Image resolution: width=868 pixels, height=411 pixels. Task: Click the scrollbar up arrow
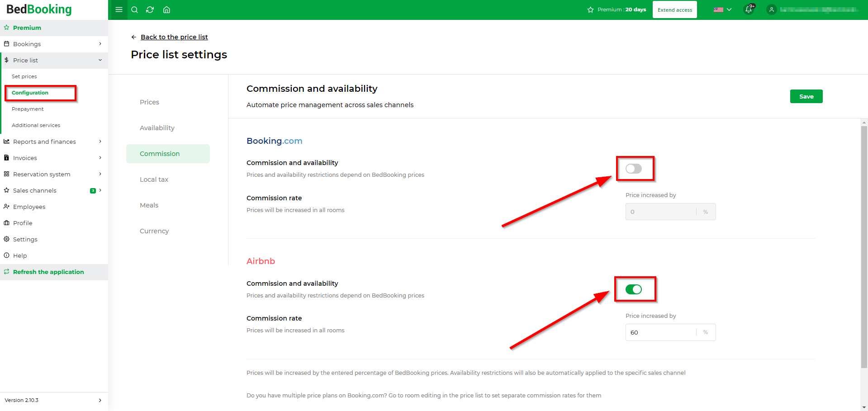click(864, 122)
